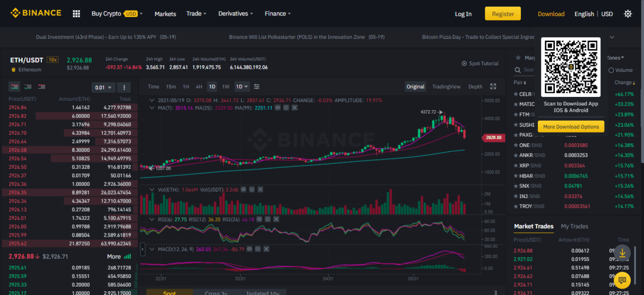This screenshot has width=644, height=295.
Task: Star the CELR pair as favorite
Action: click(516, 94)
